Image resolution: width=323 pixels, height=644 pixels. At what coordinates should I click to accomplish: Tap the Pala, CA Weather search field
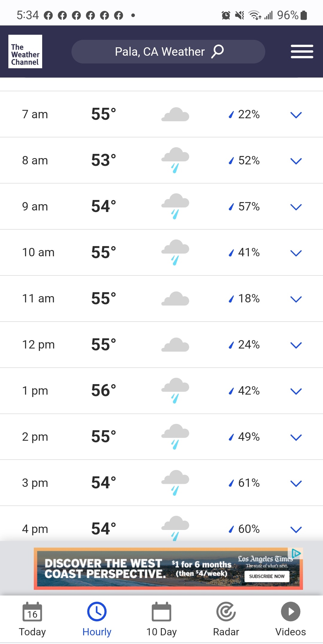click(168, 51)
